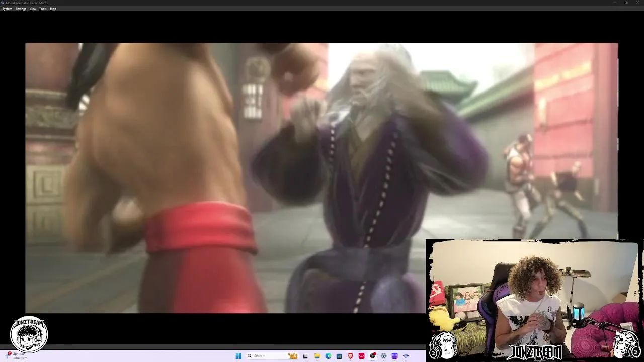This screenshot has width=644, height=362.
Task: Open the diamond-shaped app in the taskbar
Action: point(406,356)
